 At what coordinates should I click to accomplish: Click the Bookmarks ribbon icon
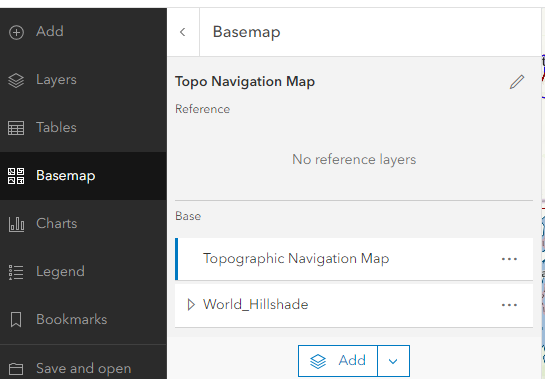tap(16, 320)
